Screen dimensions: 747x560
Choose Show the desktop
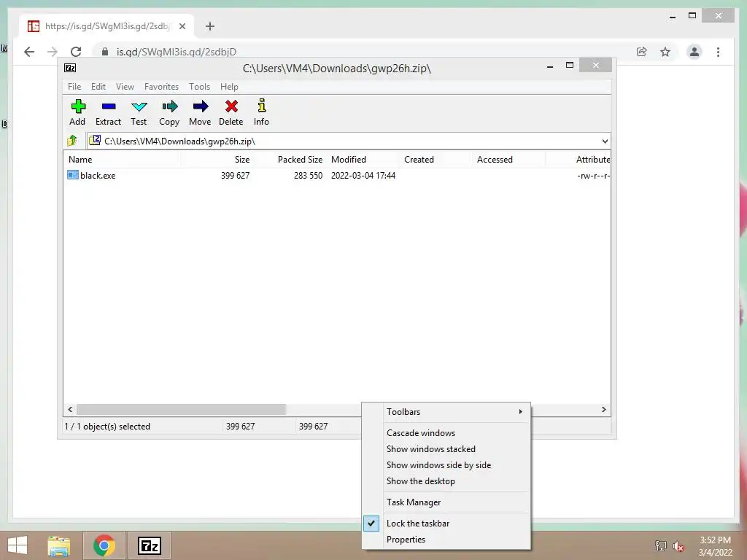pos(446,481)
